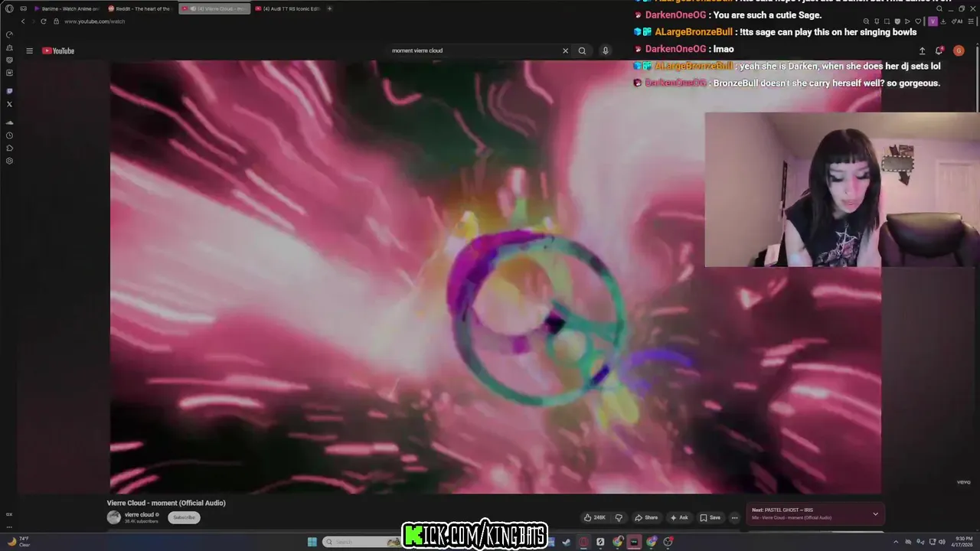Go back with browser back arrow
This screenshot has height=551, width=980.
[23, 21]
